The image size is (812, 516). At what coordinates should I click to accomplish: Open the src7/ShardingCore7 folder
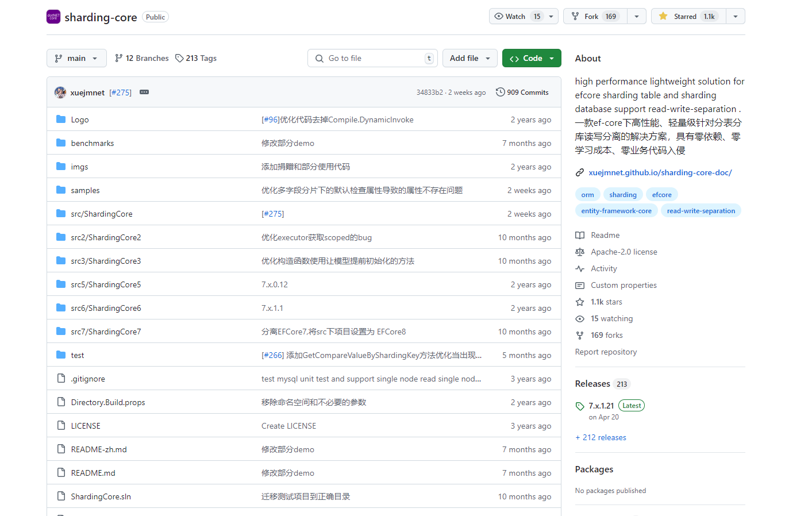click(106, 332)
